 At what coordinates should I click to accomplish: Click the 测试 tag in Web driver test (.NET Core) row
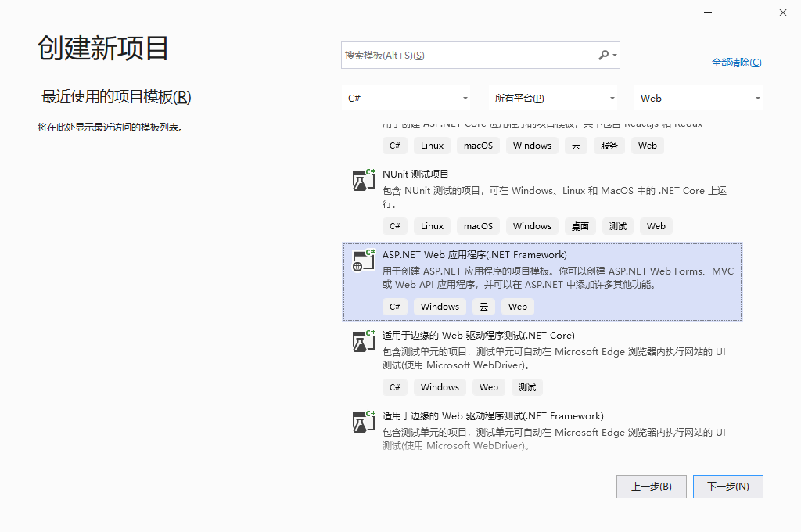pos(527,387)
